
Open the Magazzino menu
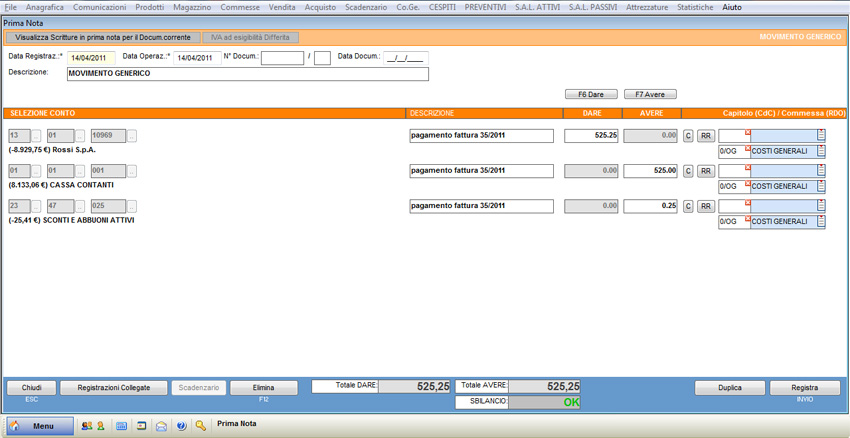pos(192,7)
